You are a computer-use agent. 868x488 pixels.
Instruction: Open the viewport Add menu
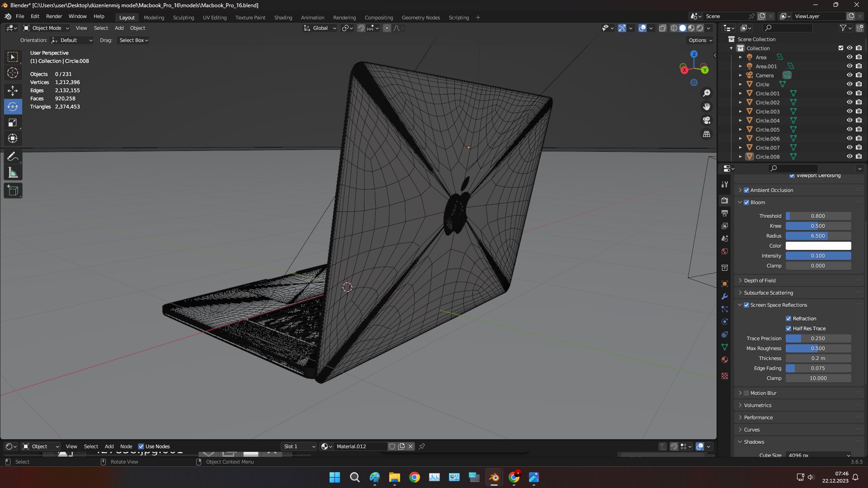tap(119, 28)
